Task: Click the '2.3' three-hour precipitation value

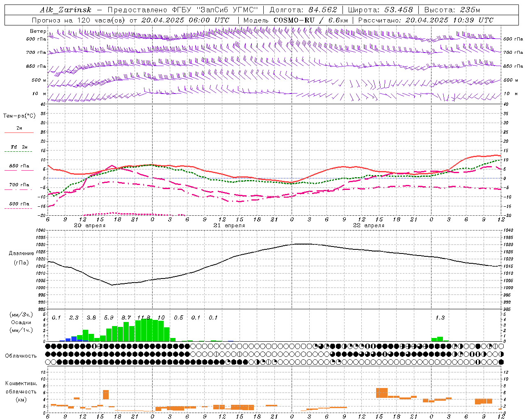Action: click(x=74, y=318)
